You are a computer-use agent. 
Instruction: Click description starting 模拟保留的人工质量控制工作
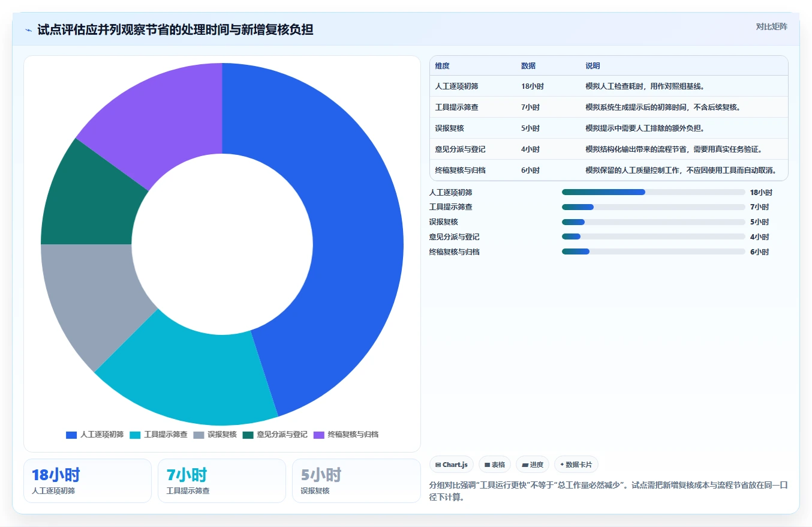[x=681, y=170]
